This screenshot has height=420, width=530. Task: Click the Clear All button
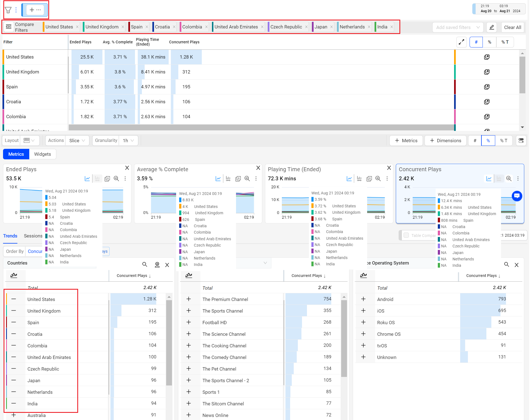pyautogui.click(x=513, y=27)
